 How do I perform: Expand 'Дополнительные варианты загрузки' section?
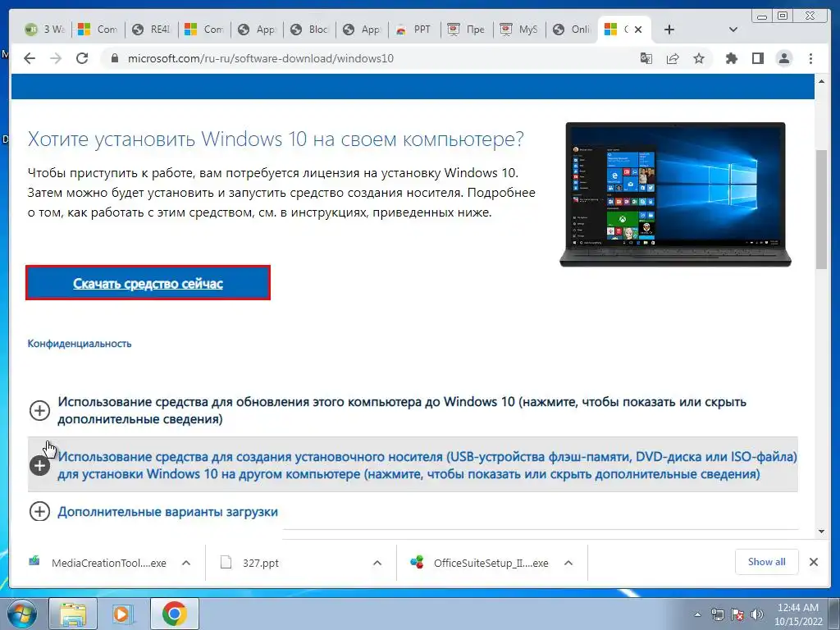point(154,512)
